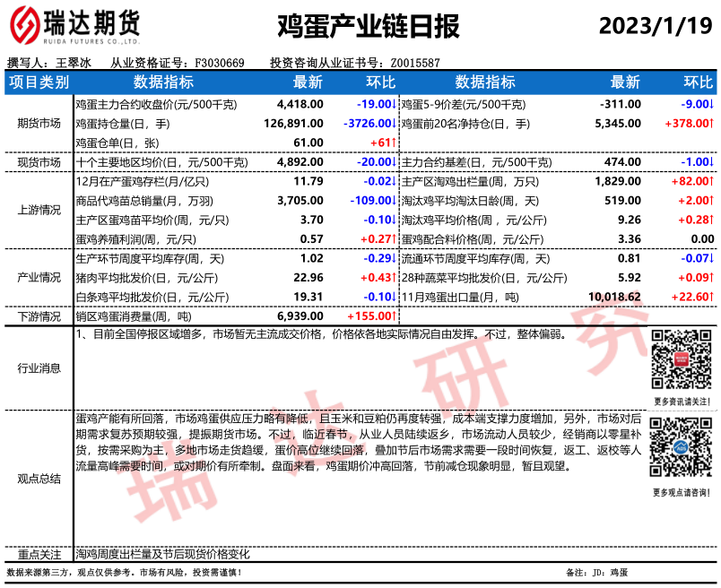Click the red up arrow beside +378.00
This screenshot has width=721, height=588.
coord(712,123)
